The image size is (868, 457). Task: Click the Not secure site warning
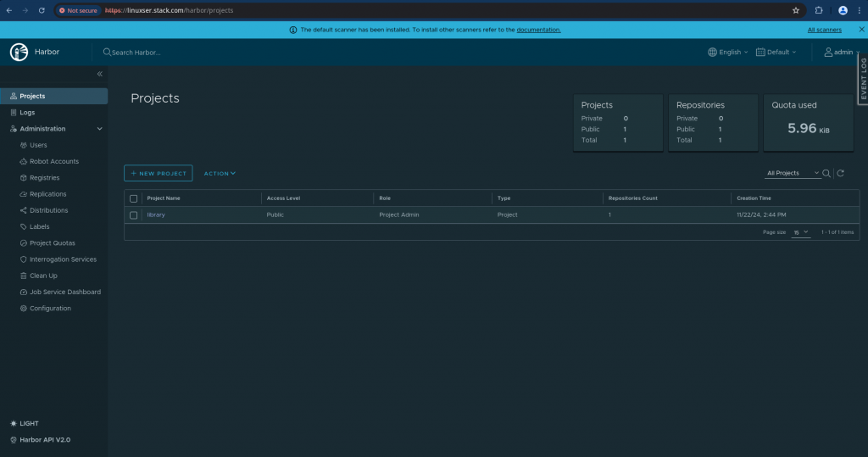[x=78, y=10]
